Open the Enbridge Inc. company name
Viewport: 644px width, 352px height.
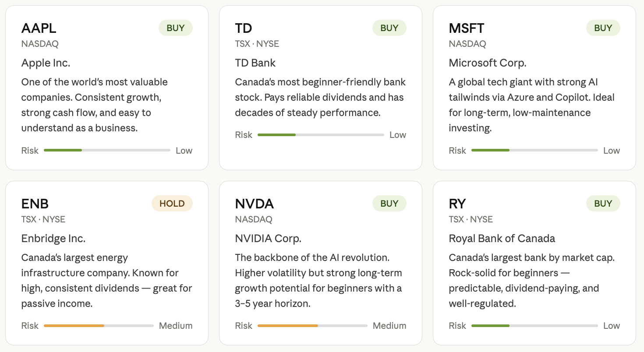tap(53, 239)
